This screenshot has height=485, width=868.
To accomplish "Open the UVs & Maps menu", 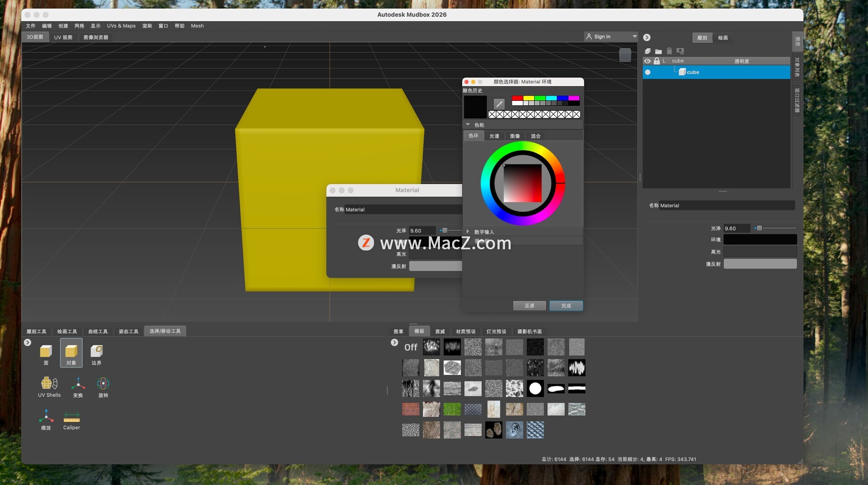I will 121,26.
